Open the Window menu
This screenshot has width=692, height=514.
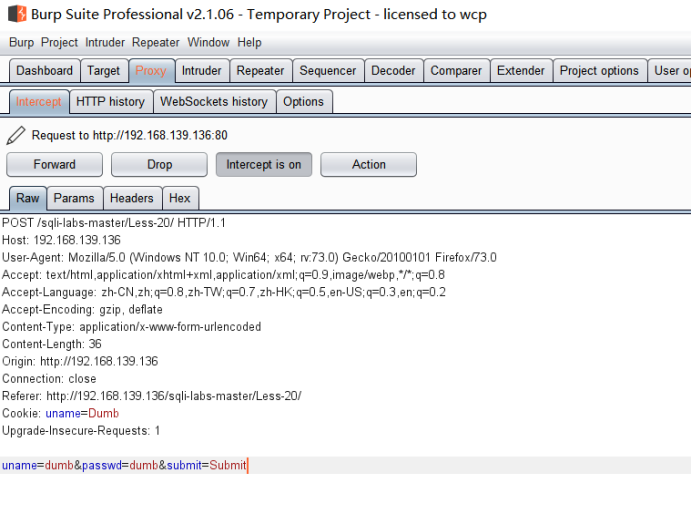click(208, 42)
